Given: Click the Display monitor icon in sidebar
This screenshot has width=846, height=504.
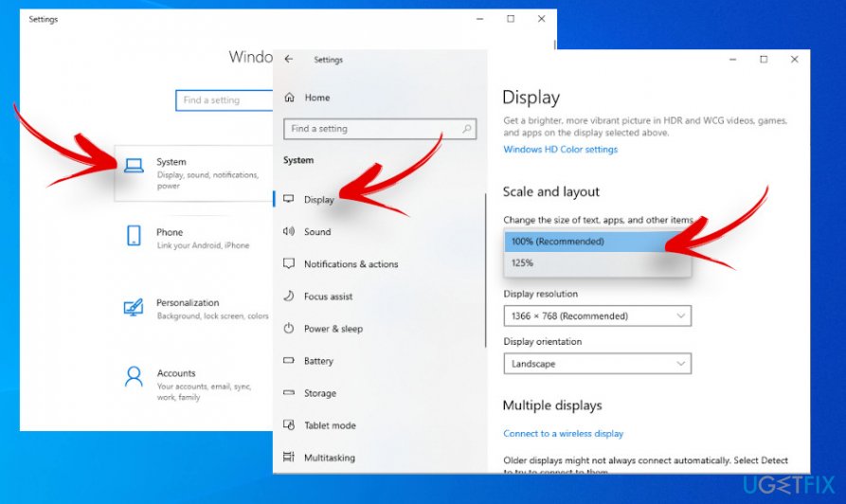Looking at the screenshot, I should coord(289,199).
